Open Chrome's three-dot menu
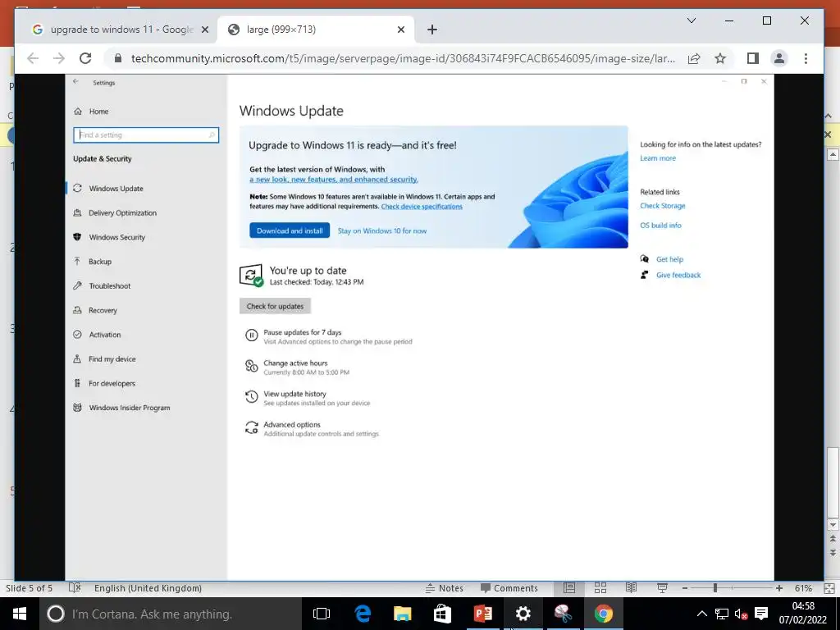Screen dimensions: 840x630 click(806, 58)
